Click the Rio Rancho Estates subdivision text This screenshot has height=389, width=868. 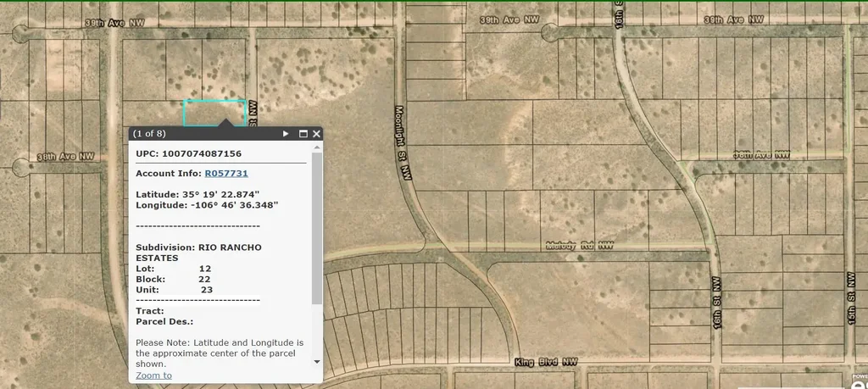pos(198,252)
